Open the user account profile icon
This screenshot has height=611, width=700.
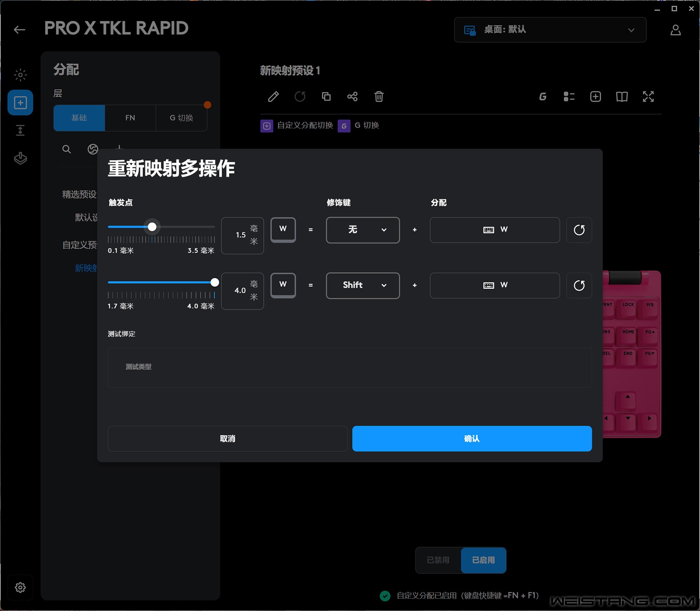(x=675, y=30)
